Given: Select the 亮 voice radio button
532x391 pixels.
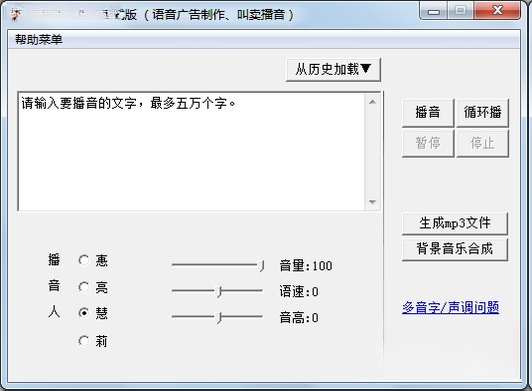Looking at the screenshot, I should (83, 287).
